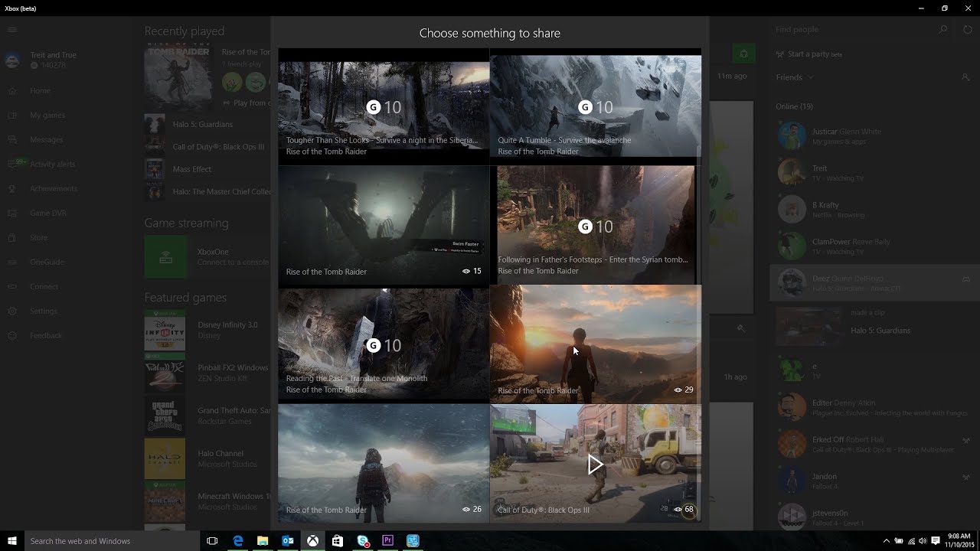
Task: Click the controller icon on Deez's row
Action: coord(965,279)
